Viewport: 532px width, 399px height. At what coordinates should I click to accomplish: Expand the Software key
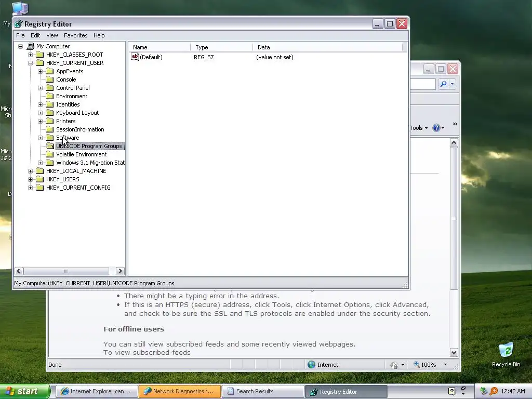click(x=41, y=138)
